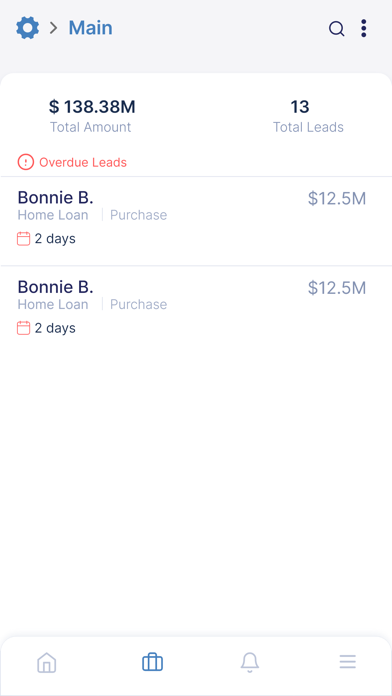Viewport: 392px width, 696px height.
Task: Open the hamburger menu icon
Action: point(348,662)
